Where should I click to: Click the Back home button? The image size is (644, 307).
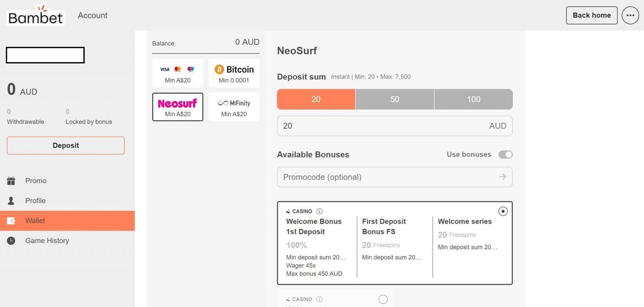pos(592,15)
